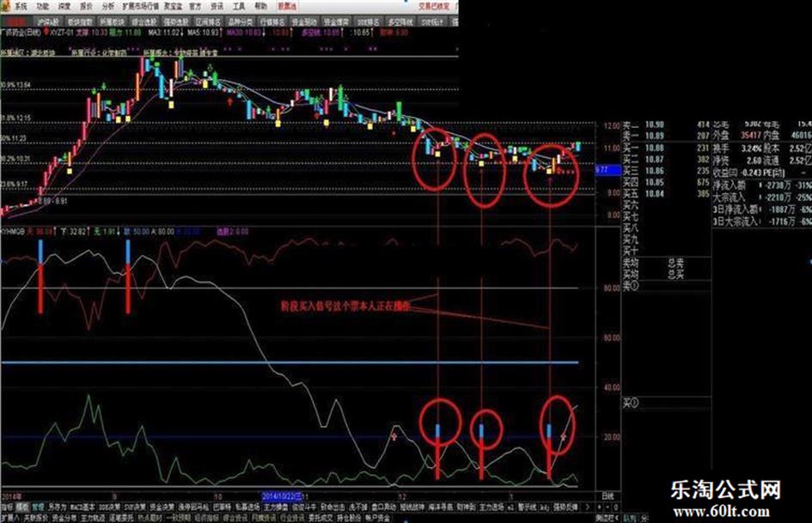Click the 买一 bid price 10.88
Image resolution: width=812 pixels, height=523 pixels.
pyautogui.click(x=655, y=148)
